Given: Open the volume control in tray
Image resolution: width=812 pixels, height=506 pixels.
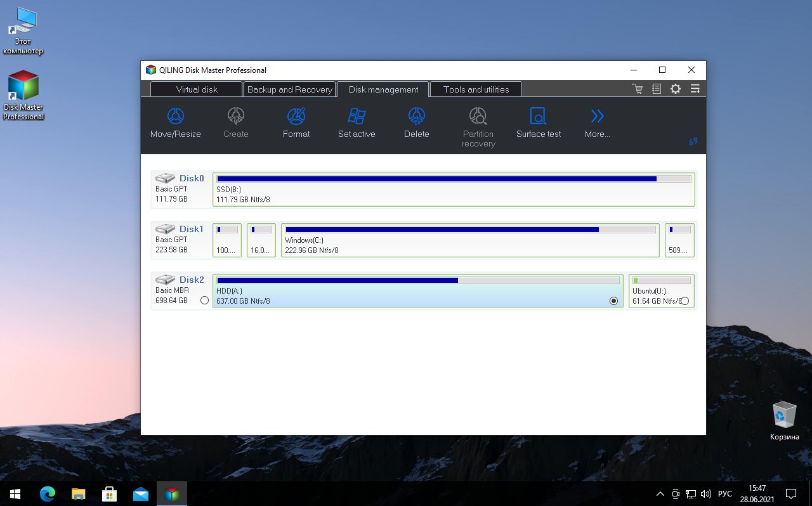Looking at the screenshot, I should (706, 493).
